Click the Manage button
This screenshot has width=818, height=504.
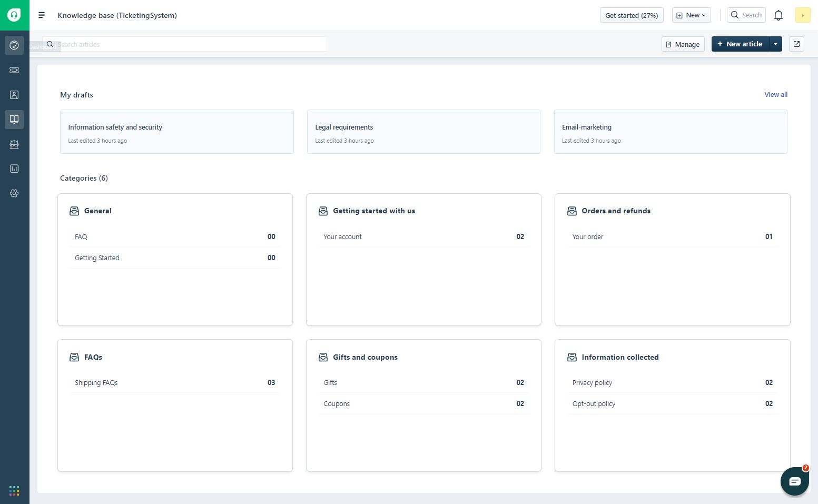(683, 44)
